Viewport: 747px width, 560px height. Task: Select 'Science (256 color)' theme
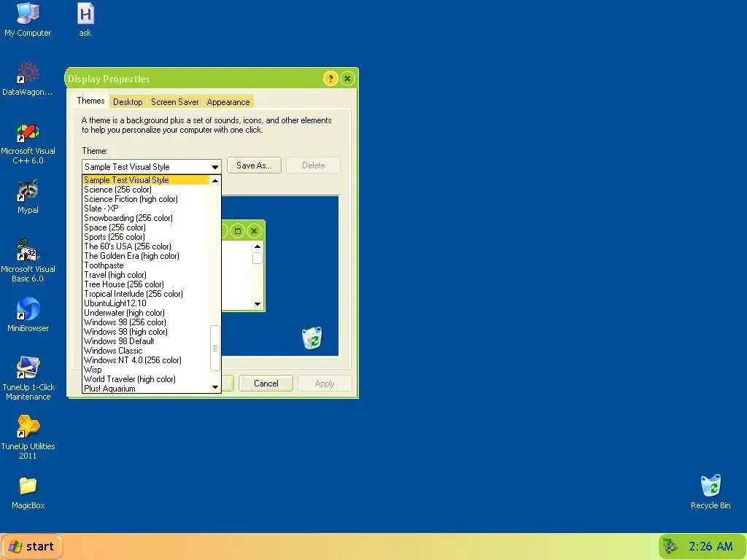click(x=146, y=190)
